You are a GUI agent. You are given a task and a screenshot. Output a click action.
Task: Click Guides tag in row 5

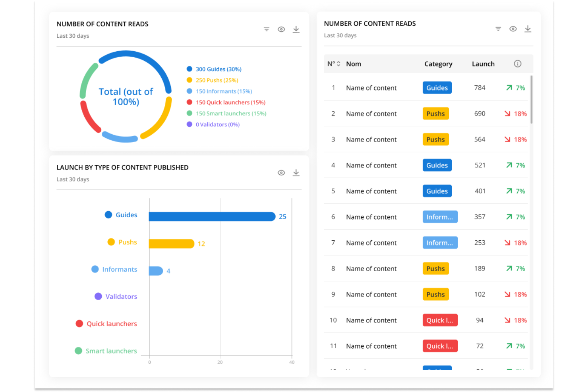coord(437,191)
